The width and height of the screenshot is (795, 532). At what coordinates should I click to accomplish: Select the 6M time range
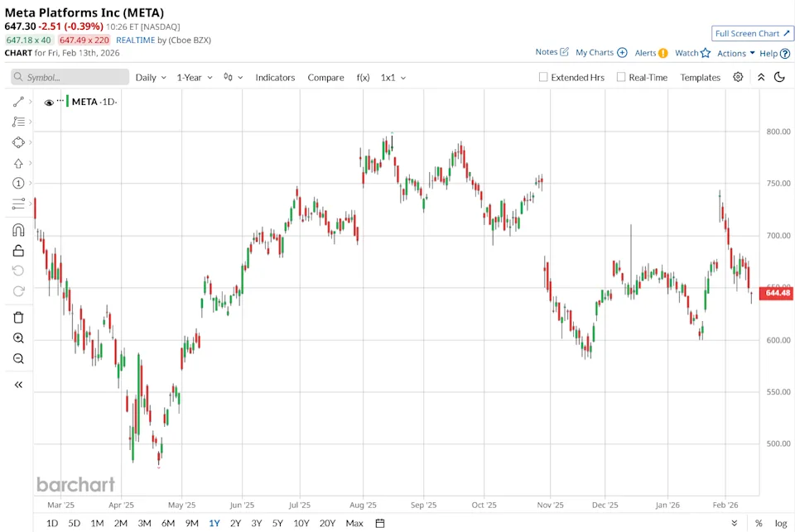(168, 523)
